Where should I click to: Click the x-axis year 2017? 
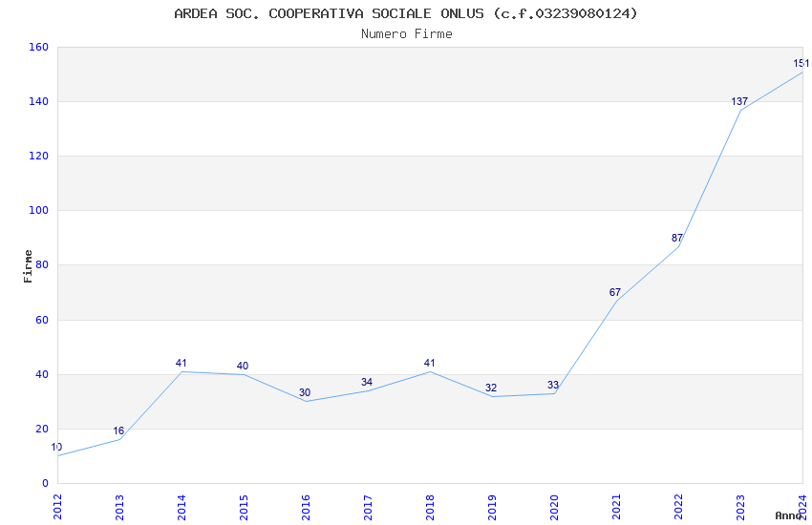pos(368,507)
